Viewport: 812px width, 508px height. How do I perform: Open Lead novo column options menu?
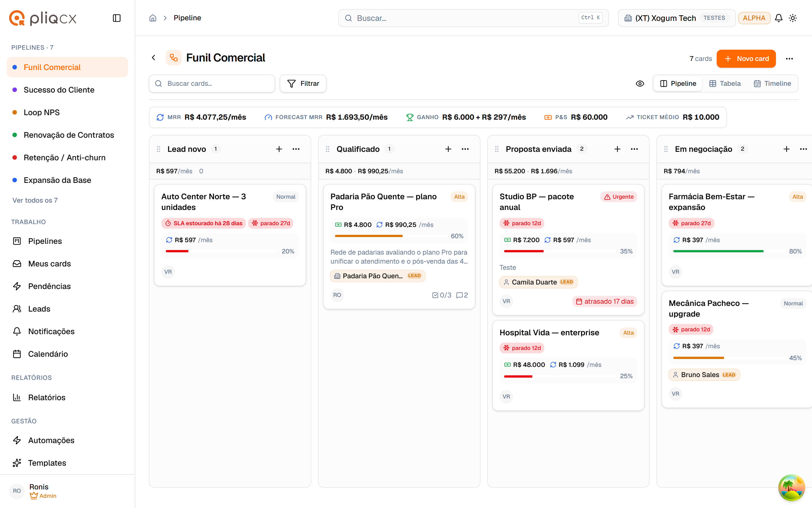point(296,149)
